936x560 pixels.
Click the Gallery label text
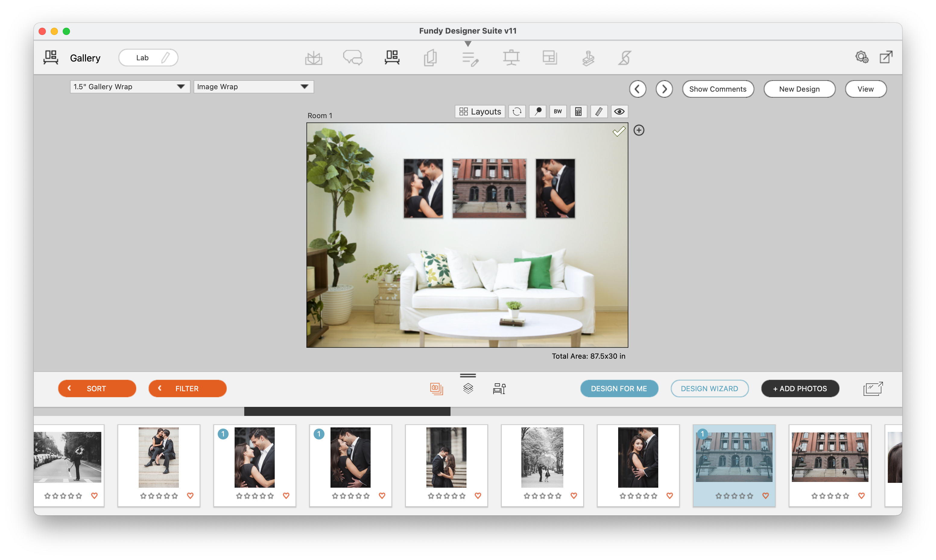coord(85,58)
